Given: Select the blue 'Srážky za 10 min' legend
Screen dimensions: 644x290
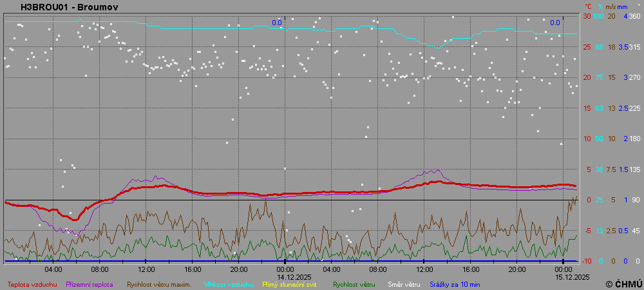Looking at the screenshot, I should point(455,284).
